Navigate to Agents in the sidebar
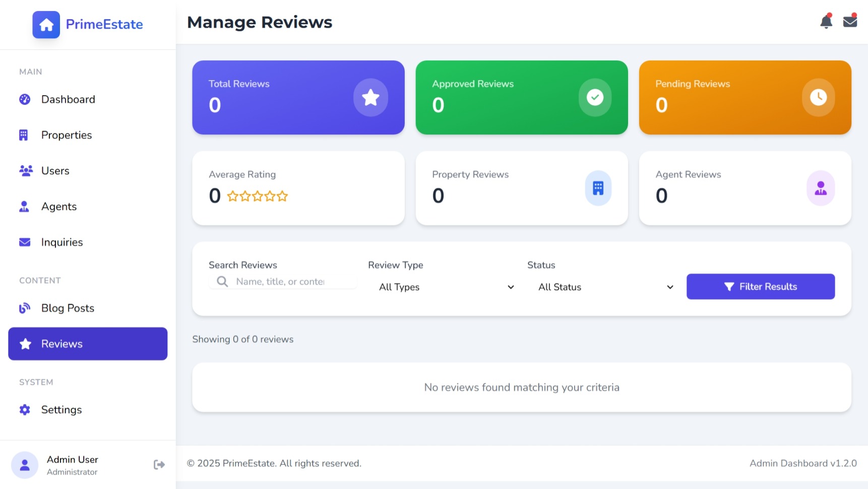 (59, 206)
